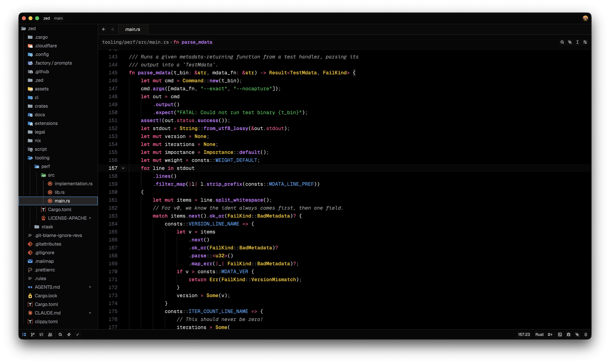610x364 pixels.
Task: Change language by clicking Rust
Action: tap(539, 334)
